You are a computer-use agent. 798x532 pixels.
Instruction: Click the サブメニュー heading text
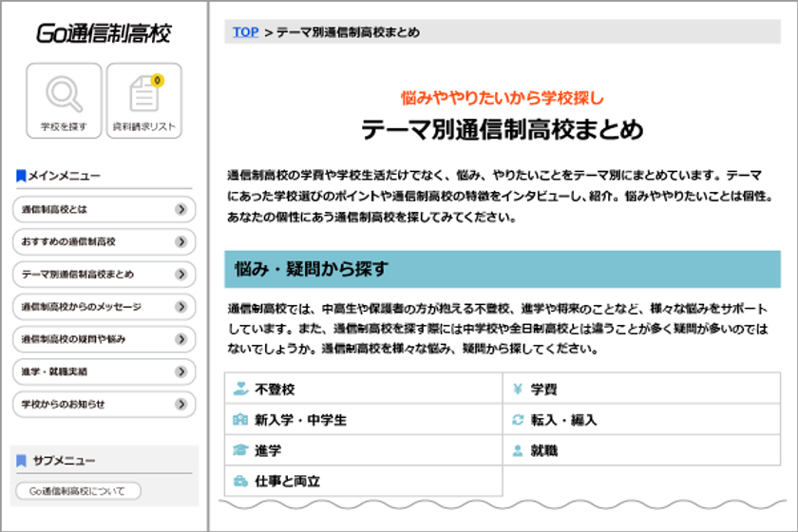(x=65, y=461)
